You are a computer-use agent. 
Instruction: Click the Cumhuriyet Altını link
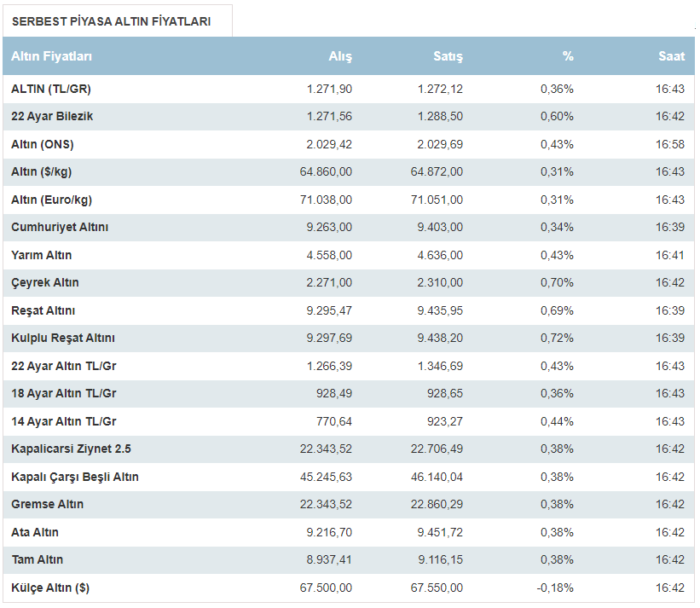tap(60, 227)
